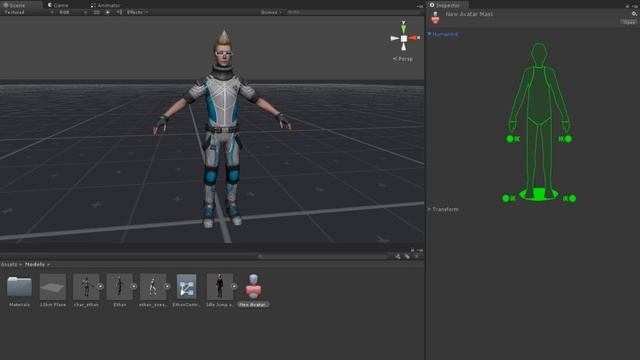Click the center cube of the scene gizmo
The image size is (640, 360).
404,38
